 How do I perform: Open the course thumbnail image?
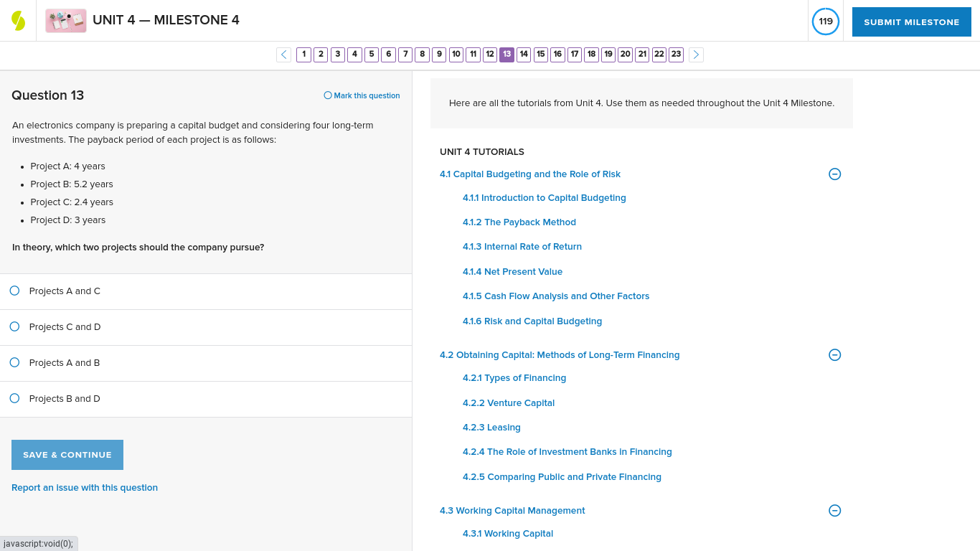click(65, 20)
